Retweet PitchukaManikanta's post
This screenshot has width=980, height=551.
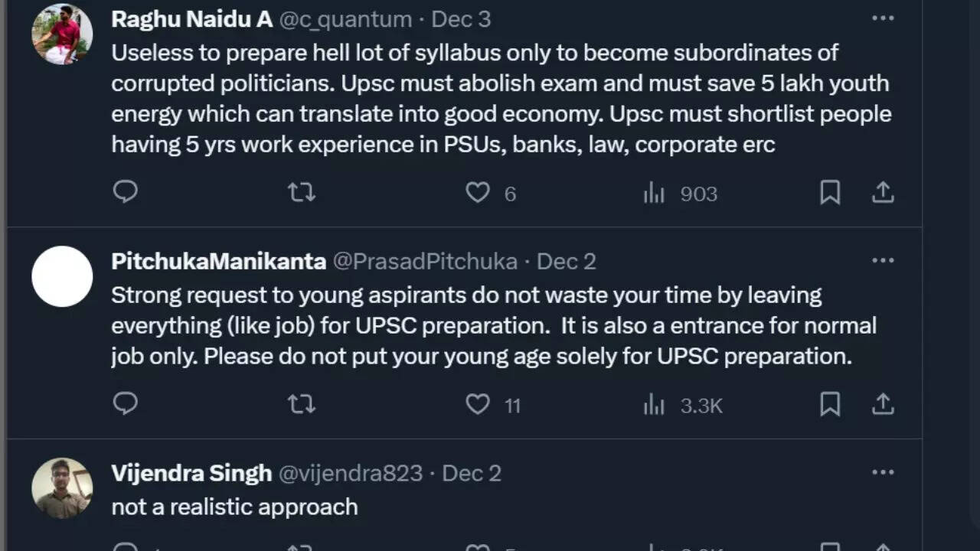301,403
